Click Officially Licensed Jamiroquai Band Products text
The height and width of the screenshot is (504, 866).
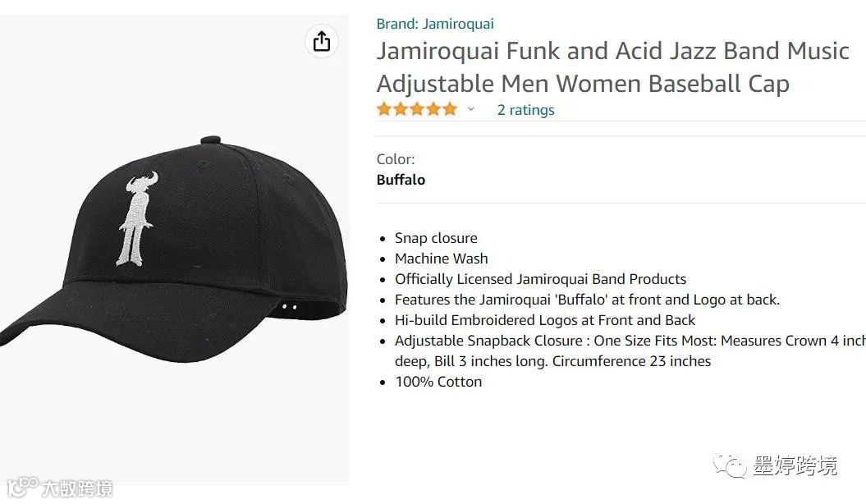(x=540, y=279)
